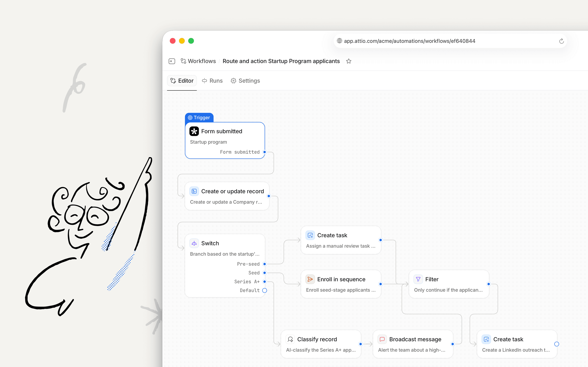The image size is (588, 367).
Task: Click 'Enroll seed-stage applicants ...' description
Action: click(x=341, y=290)
